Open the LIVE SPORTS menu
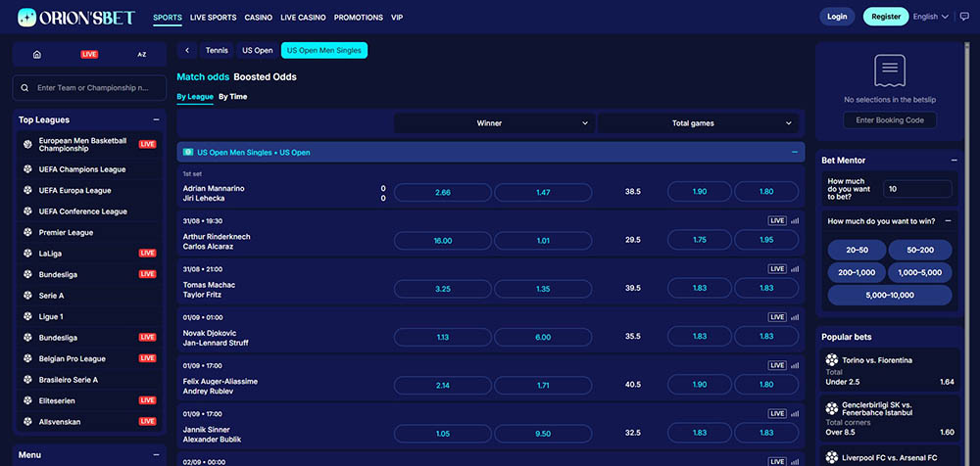980x466 pixels. (213, 18)
